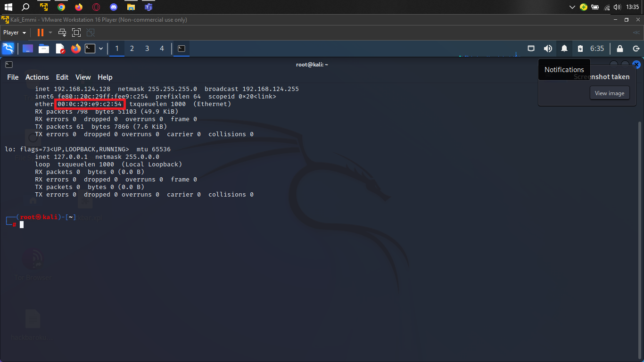Pause the virtual machine
Viewport: 644px width, 362px height.
(41, 33)
